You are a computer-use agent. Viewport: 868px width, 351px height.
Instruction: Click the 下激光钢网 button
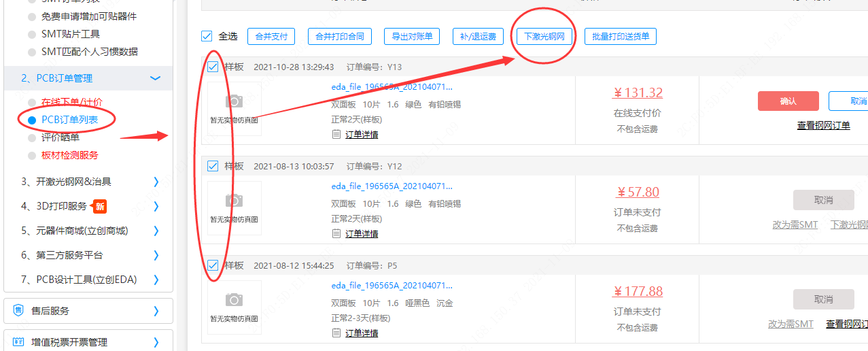tap(543, 37)
